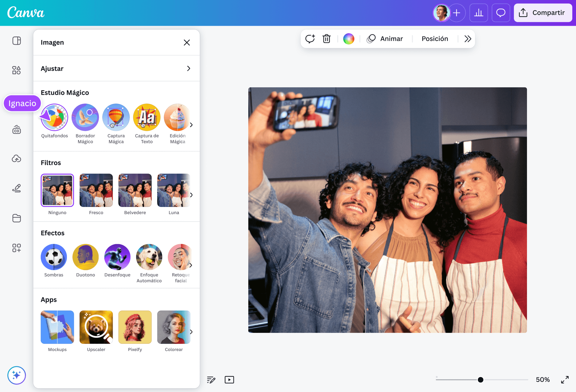Open the Uploads cloud sidebar icon
The height and width of the screenshot is (392, 576).
17,159
